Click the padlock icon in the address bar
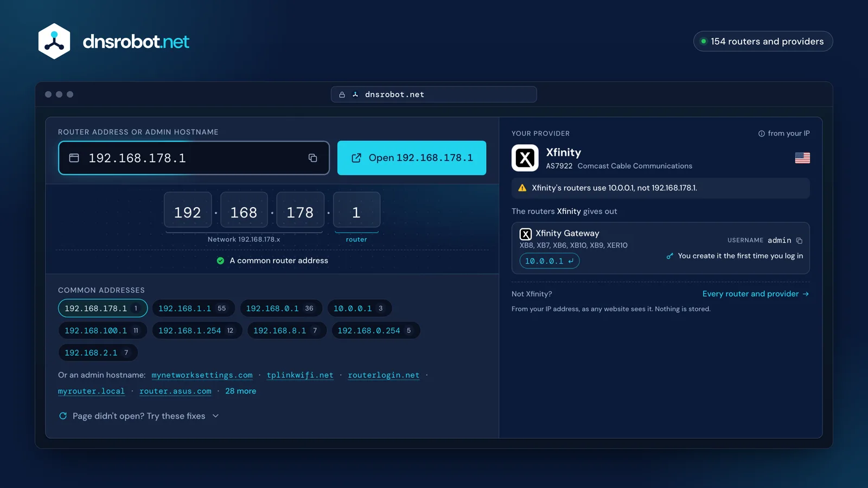The width and height of the screenshot is (868, 488). click(x=342, y=94)
